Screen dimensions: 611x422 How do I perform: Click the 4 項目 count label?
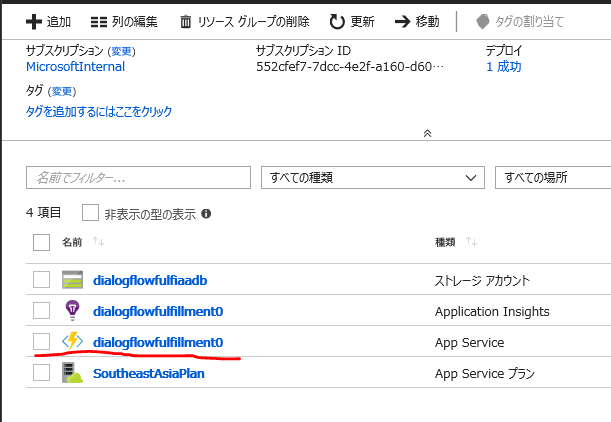pyautogui.click(x=43, y=213)
